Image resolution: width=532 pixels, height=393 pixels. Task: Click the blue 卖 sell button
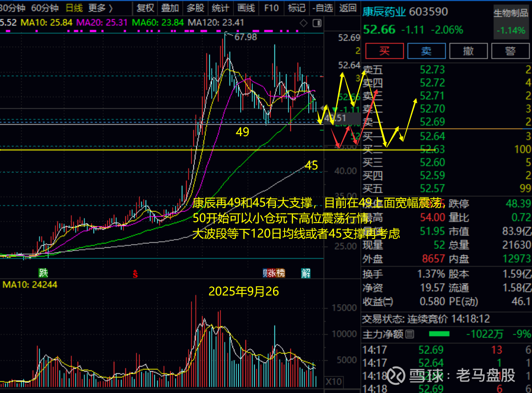click(x=426, y=51)
